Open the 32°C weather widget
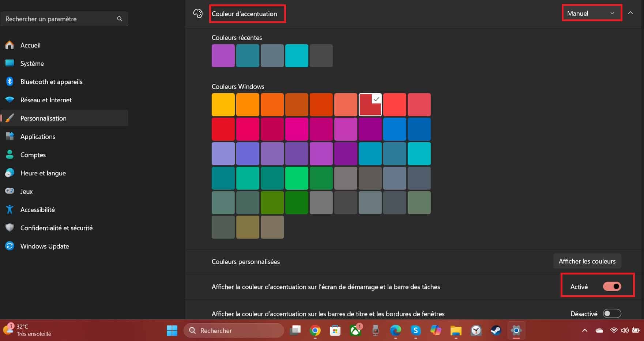 pyautogui.click(x=26, y=330)
